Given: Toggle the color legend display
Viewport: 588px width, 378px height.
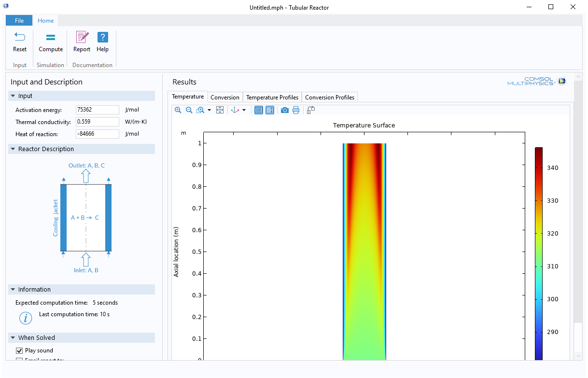Looking at the screenshot, I should (270, 110).
